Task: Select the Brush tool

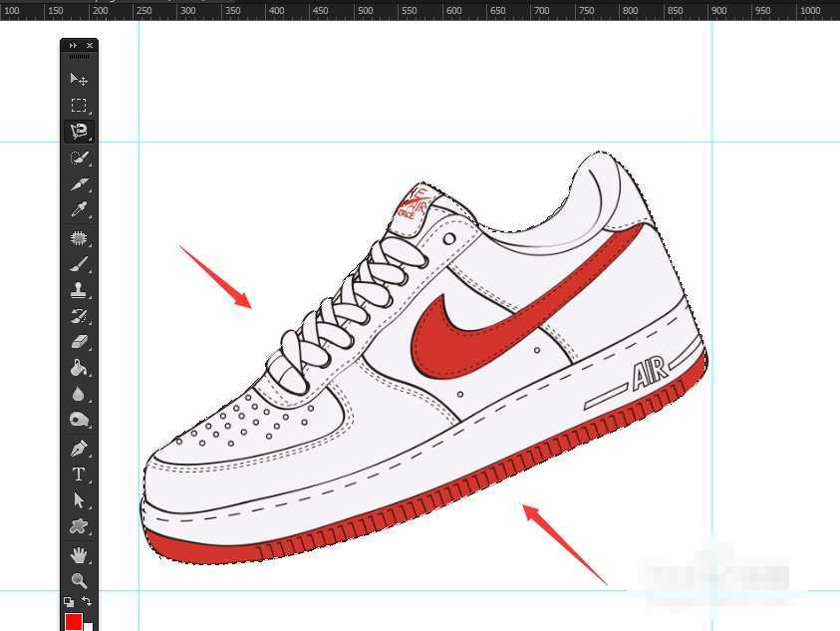Action: (79, 264)
